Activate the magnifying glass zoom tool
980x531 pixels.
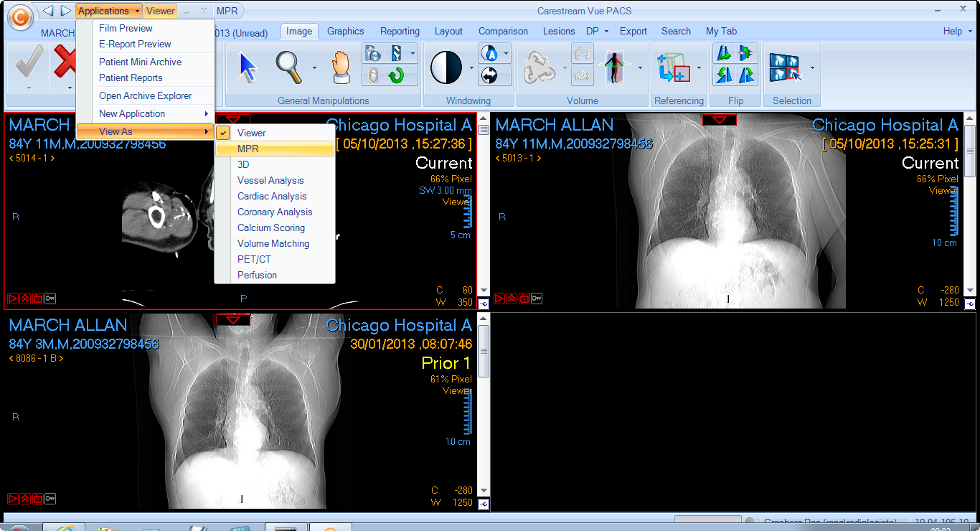289,67
